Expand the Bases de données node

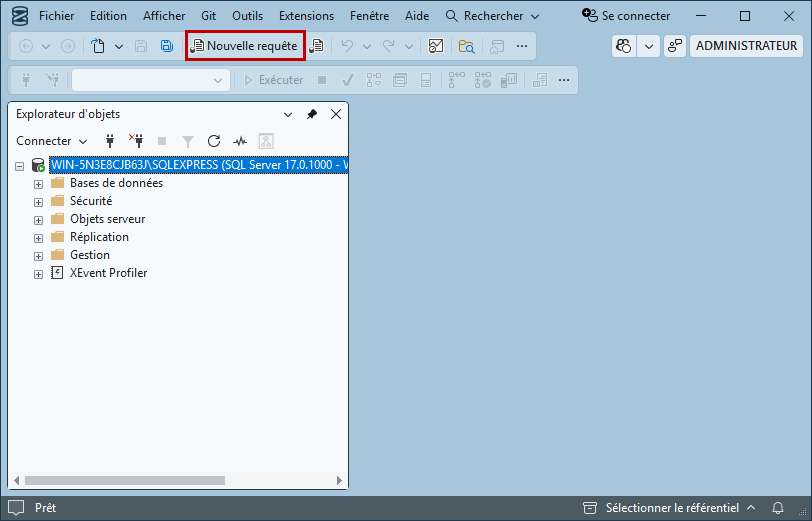38,184
